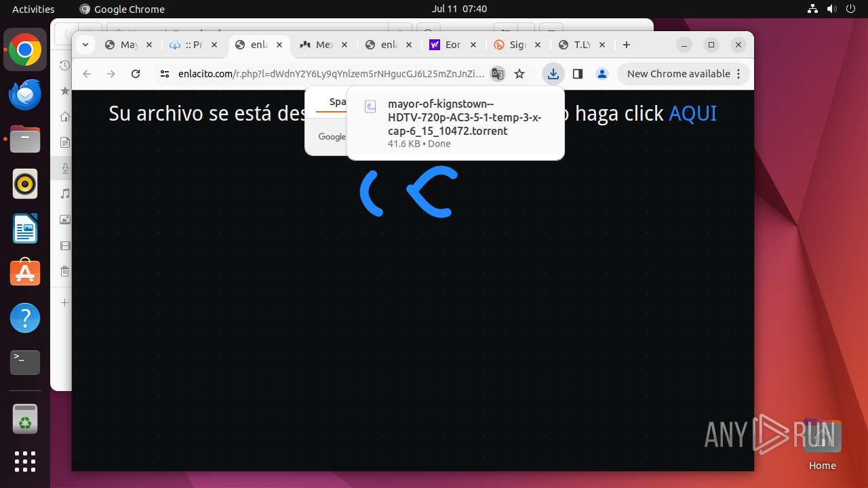Close the 'May' tab
Viewport: 868px width, 488px height.
(149, 45)
